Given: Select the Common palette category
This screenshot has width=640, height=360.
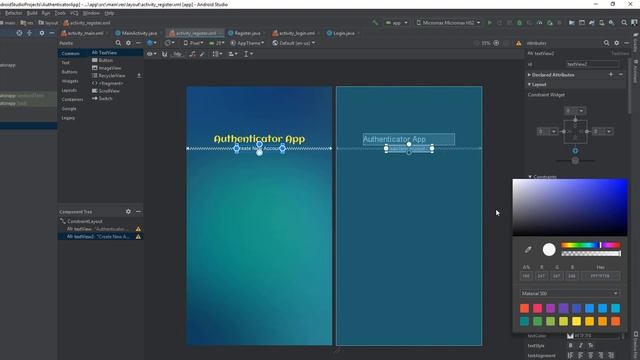Looking at the screenshot, I should [70, 53].
